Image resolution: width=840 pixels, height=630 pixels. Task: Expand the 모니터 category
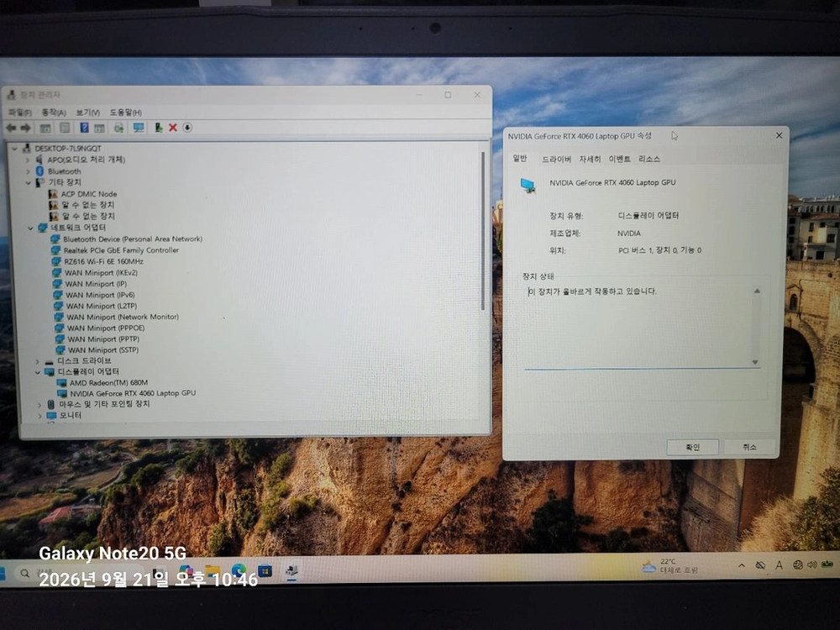[x=39, y=415]
